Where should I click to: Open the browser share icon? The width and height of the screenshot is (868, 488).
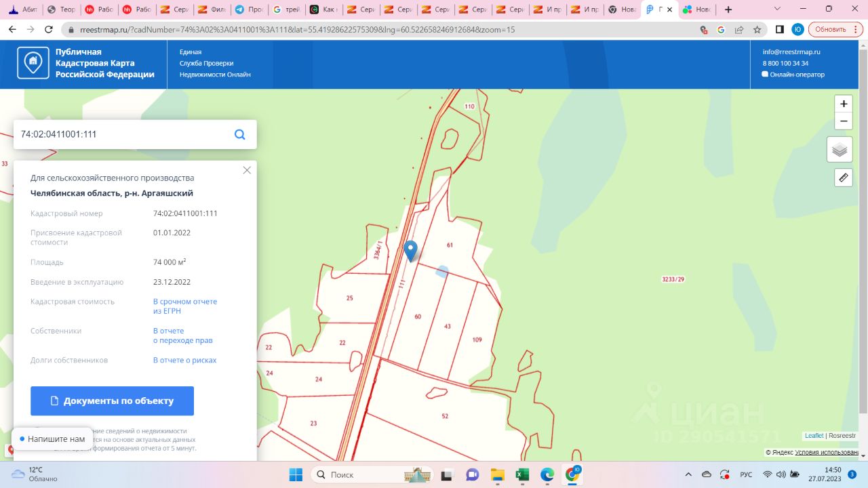(739, 30)
